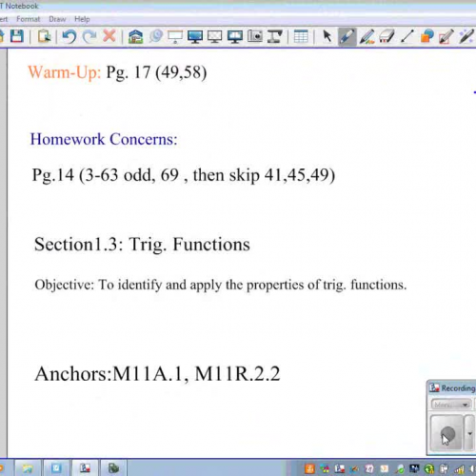Click the orange 'Warm-Up:' text
Image resolution: width=476 pixels, height=476 pixels.
coord(65,72)
